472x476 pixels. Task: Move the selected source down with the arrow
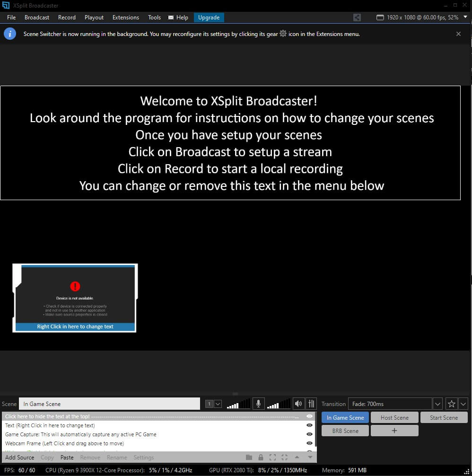[310, 458]
